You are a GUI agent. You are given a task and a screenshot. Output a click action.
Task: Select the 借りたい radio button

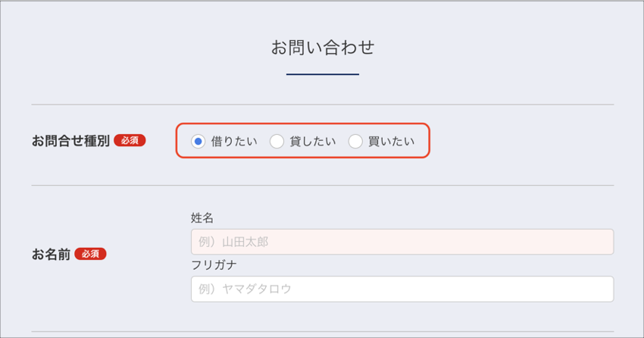tap(199, 141)
